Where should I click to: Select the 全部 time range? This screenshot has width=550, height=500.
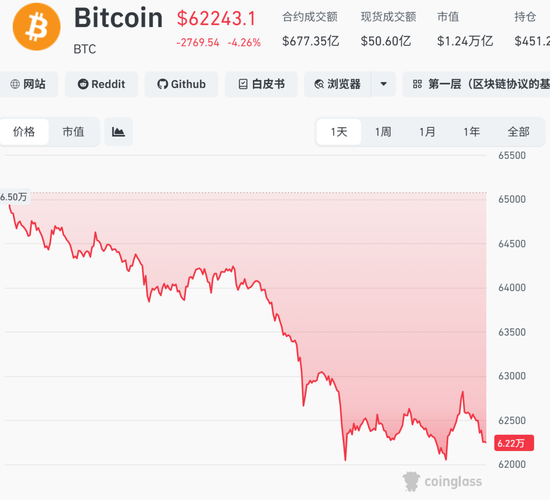click(518, 132)
